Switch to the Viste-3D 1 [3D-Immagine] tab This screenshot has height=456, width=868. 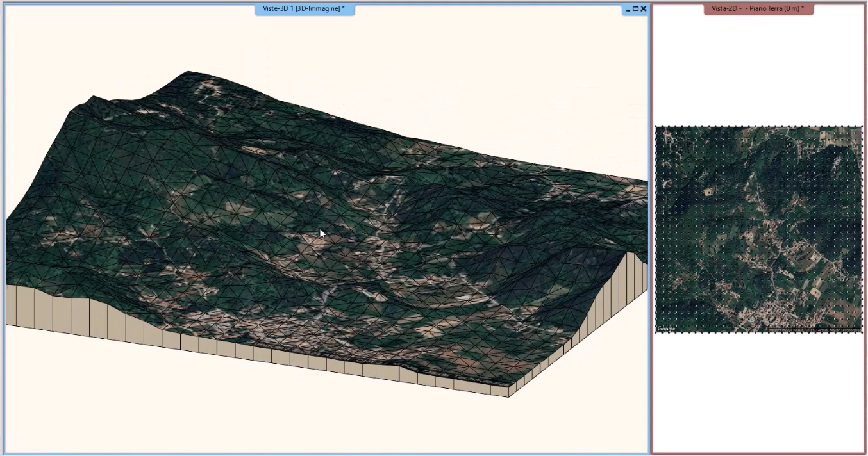pos(304,9)
